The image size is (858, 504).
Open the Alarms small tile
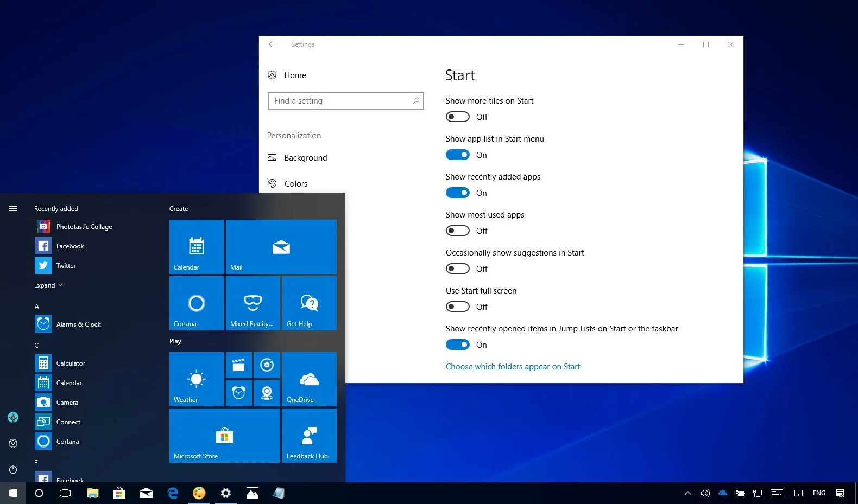(239, 393)
